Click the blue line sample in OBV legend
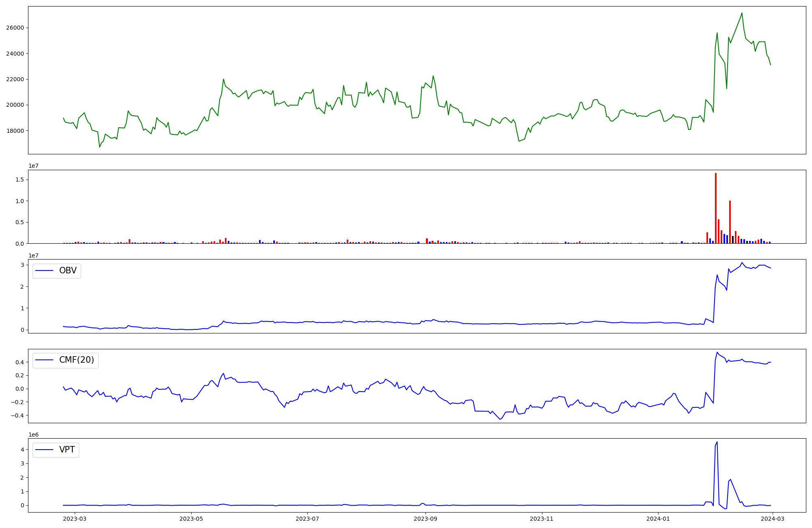Image resolution: width=812 pixels, height=528 pixels. (x=45, y=271)
